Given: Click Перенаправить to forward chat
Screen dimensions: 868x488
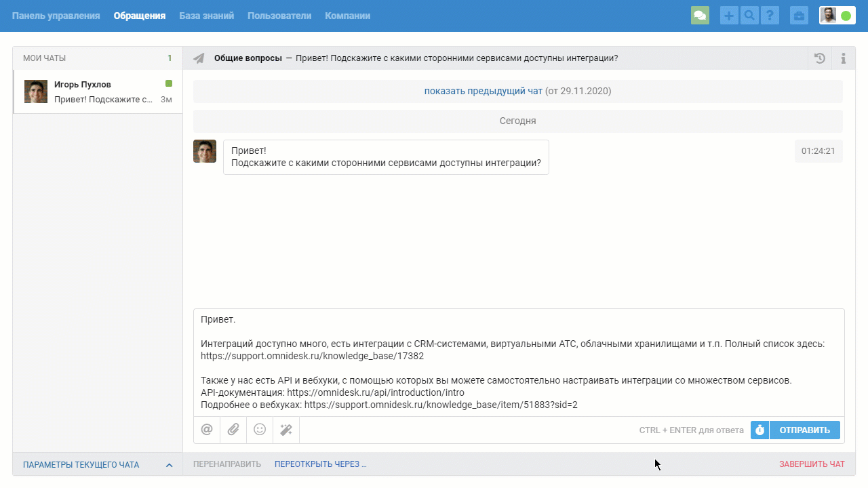Looking at the screenshot, I should click(x=227, y=465).
